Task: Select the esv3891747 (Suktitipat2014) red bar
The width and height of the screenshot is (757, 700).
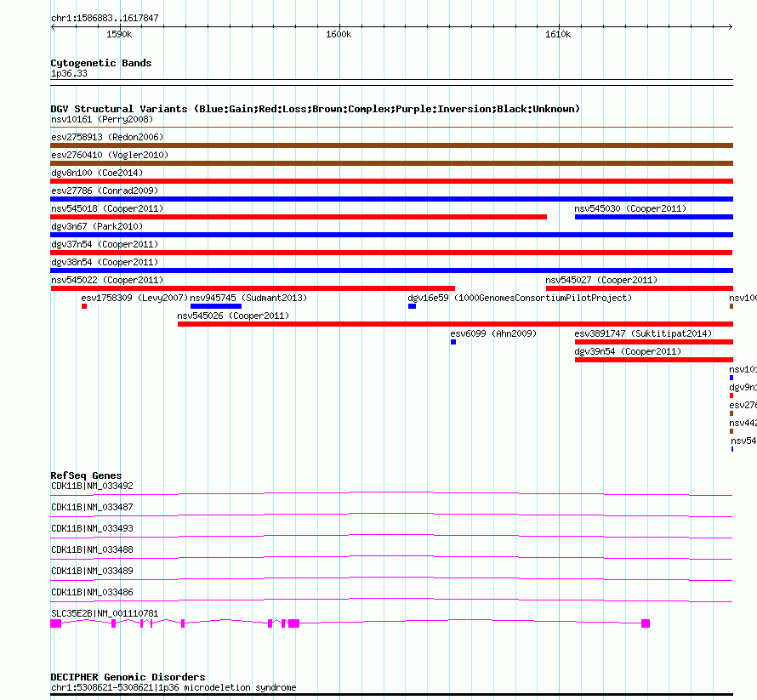Action: point(654,342)
